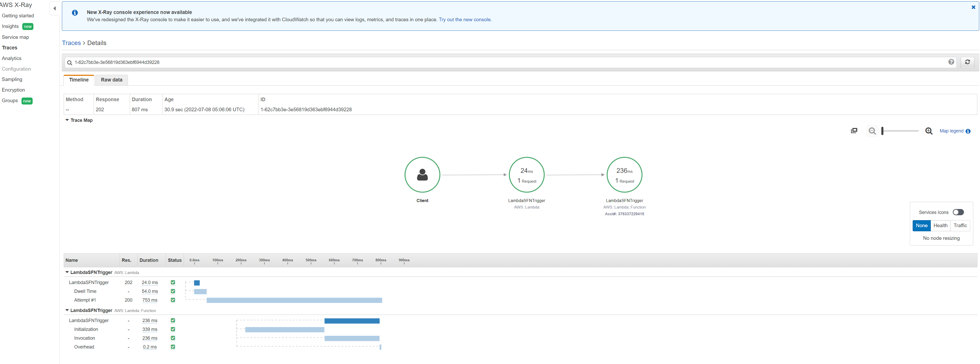Click the zoom out magnifier icon
Image resolution: width=980 pixels, height=364 pixels.
click(x=872, y=131)
